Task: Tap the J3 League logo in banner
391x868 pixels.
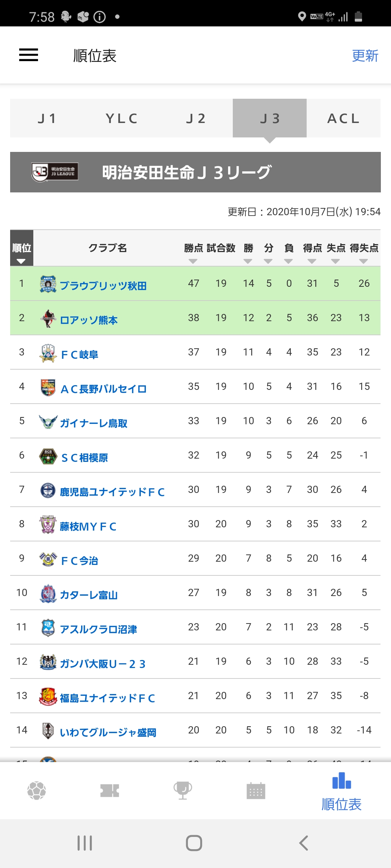Action: coord(55,172)
